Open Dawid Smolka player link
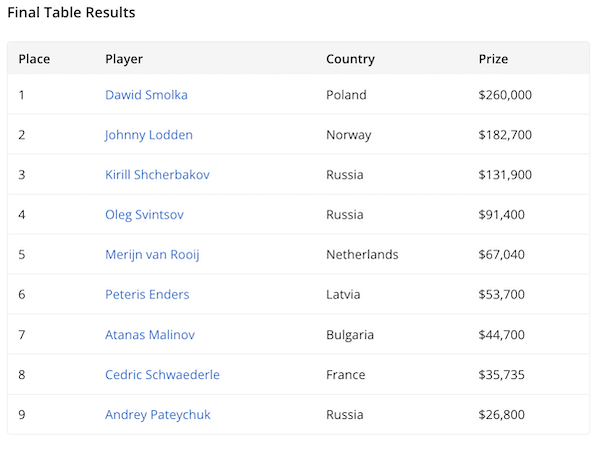The width and height of the screenshot is (600, 452). (x=146, y=95)
